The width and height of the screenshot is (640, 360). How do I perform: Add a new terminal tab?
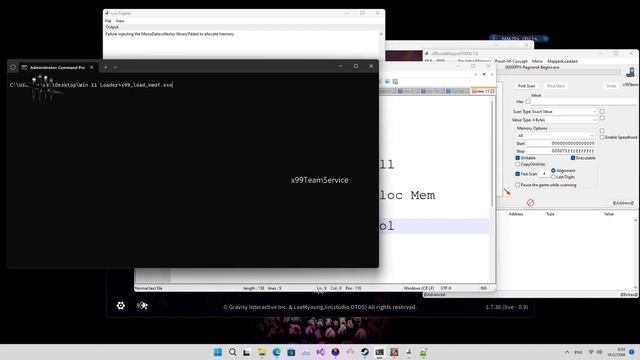(105, 67)
